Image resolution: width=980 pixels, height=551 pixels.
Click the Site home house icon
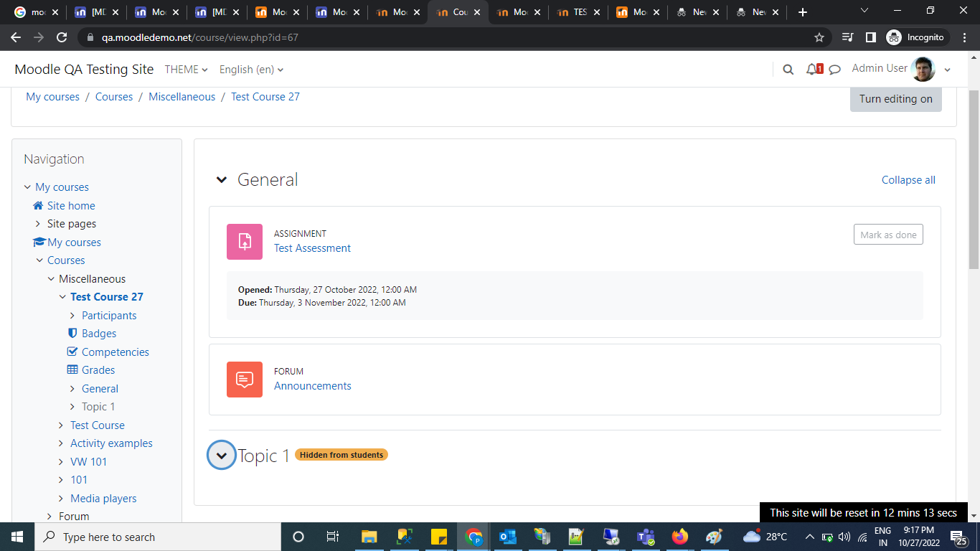pyautogui.click(x=38, y=206)
